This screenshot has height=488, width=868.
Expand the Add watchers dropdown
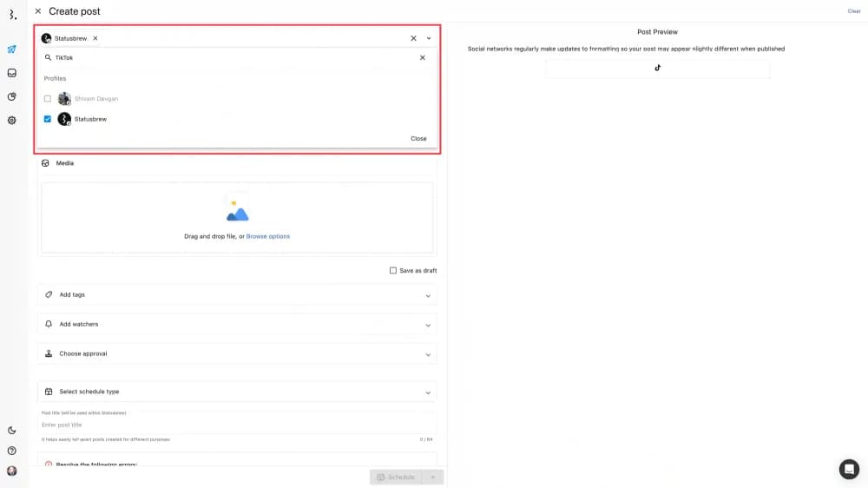tap(237, 325)
